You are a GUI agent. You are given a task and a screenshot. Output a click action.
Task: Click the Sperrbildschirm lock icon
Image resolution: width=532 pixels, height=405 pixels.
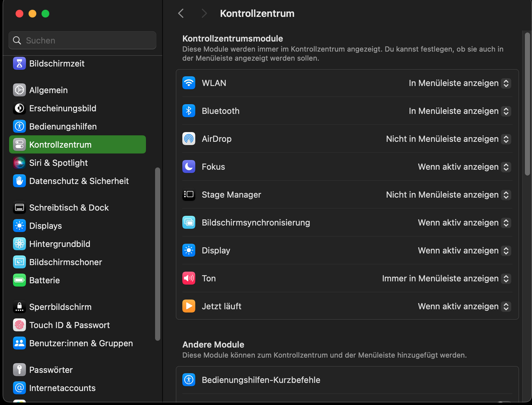[x=19, y=307]
